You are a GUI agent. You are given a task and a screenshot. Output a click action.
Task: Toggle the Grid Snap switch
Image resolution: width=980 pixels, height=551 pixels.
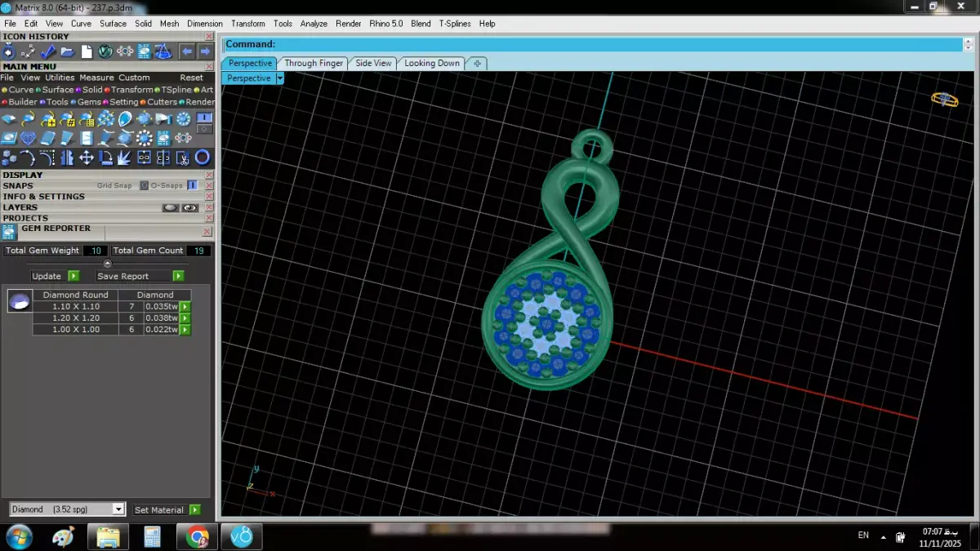point(144,185)
